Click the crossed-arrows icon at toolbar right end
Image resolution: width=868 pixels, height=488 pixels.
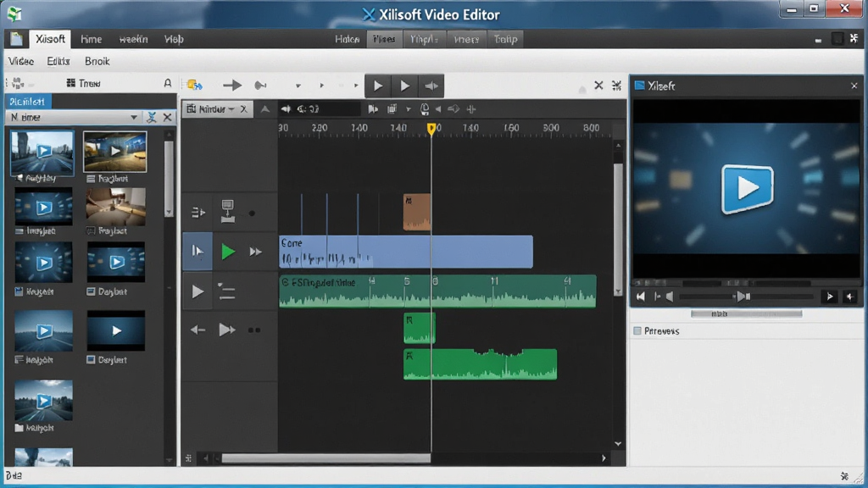(x=616, y=86)
